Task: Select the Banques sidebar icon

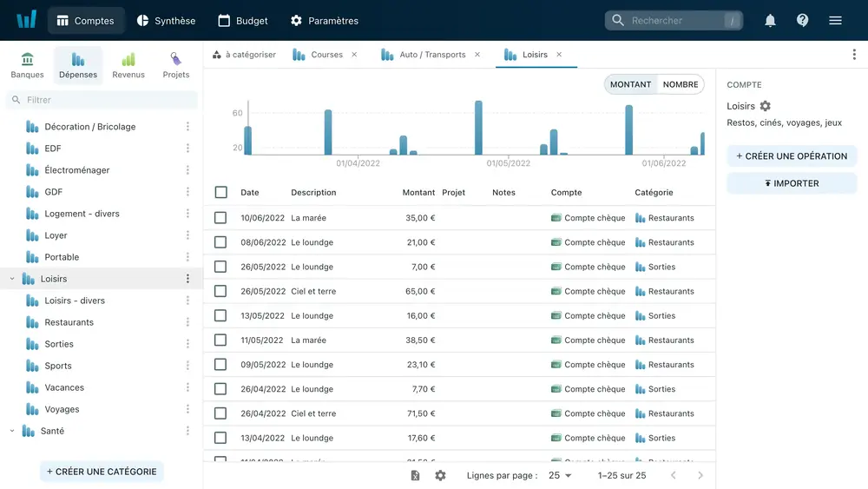Action: pos(28,65)
